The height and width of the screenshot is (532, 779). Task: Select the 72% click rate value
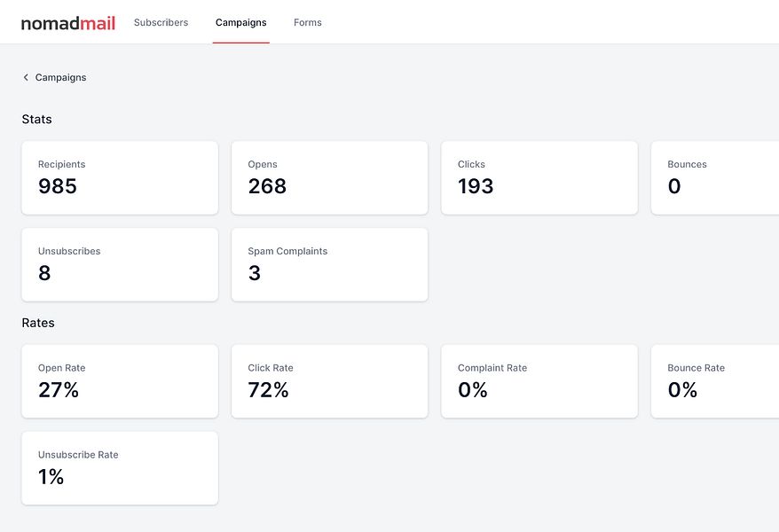coord(268,390)
